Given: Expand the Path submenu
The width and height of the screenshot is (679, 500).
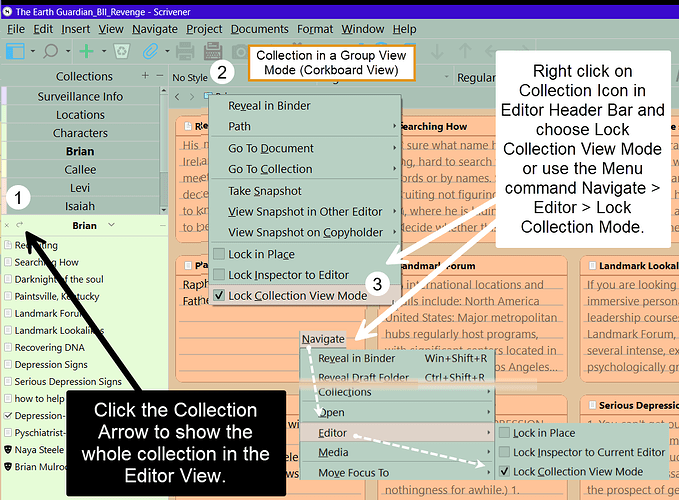Looking at the screenshot, I should pyautogui.click(x=394, y=126).
